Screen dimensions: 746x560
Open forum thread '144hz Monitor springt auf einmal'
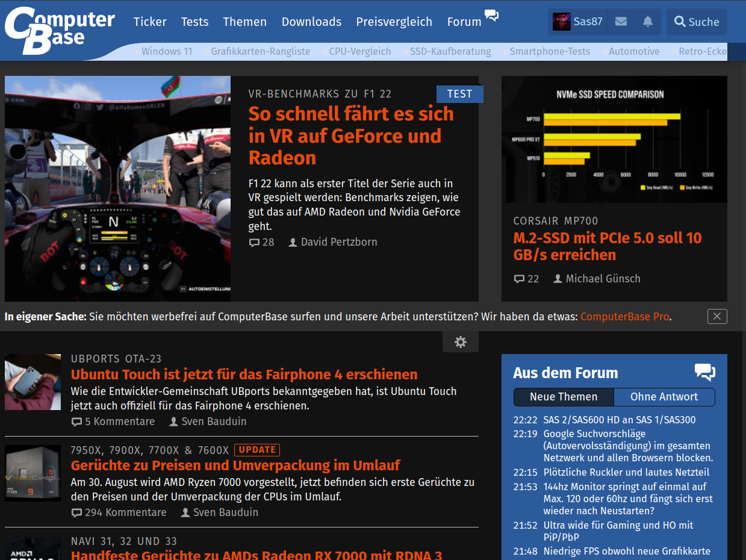tap(628, 499)
